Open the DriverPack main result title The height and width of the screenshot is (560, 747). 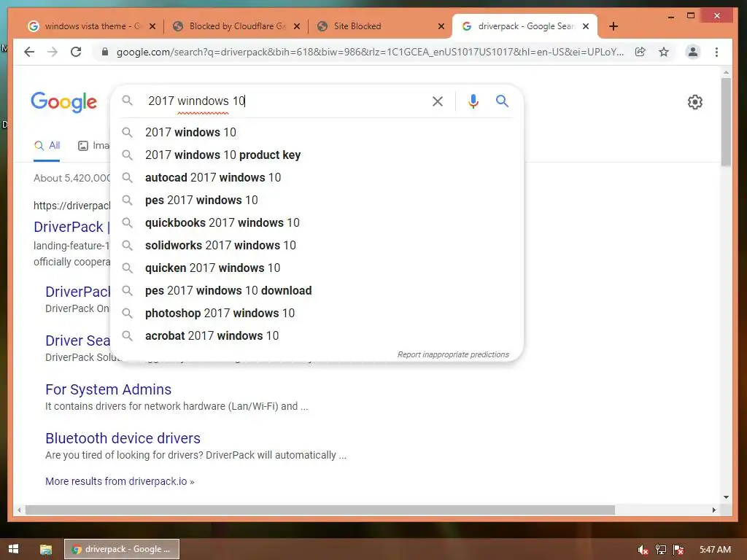coord(71,227)
